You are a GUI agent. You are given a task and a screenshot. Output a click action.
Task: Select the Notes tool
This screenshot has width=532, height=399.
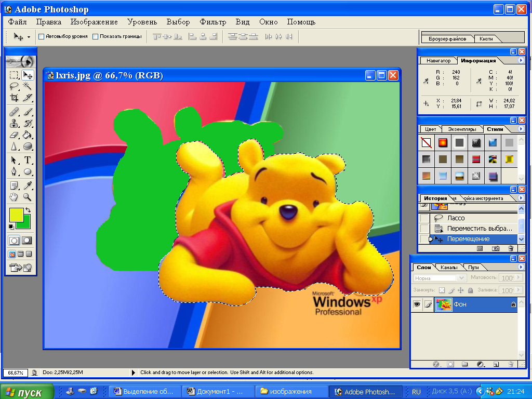coord(14,185)
